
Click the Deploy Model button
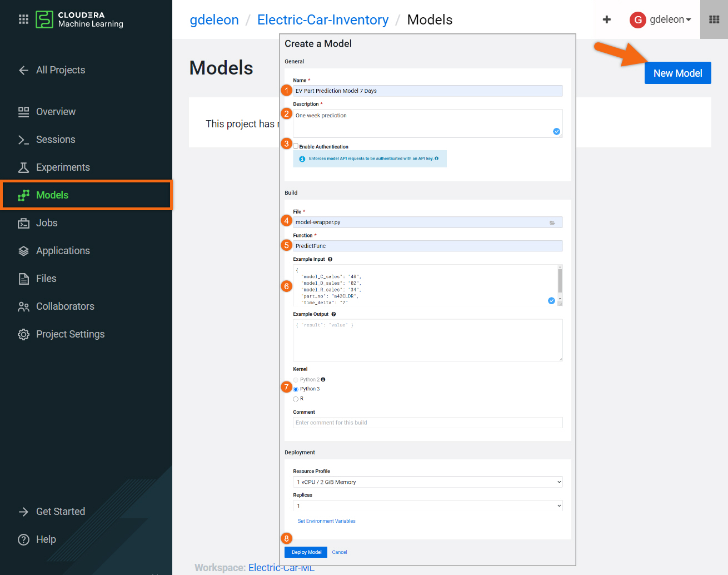(306, 552)
